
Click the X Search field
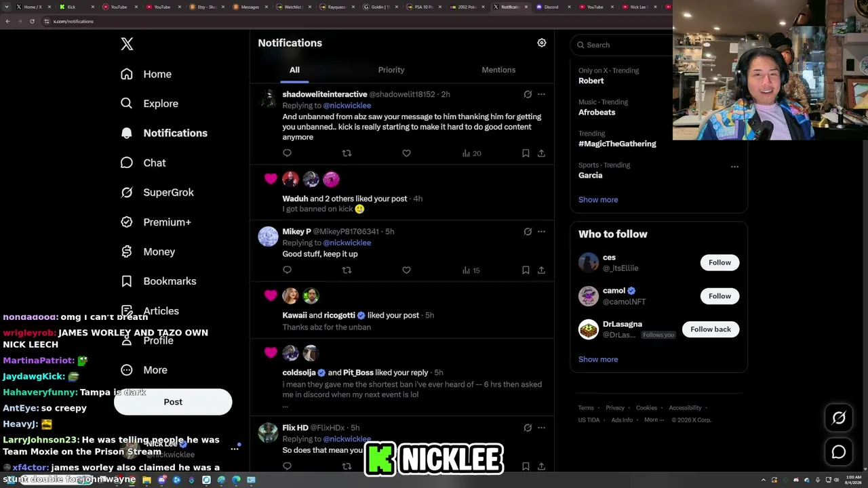coord(623,45)
